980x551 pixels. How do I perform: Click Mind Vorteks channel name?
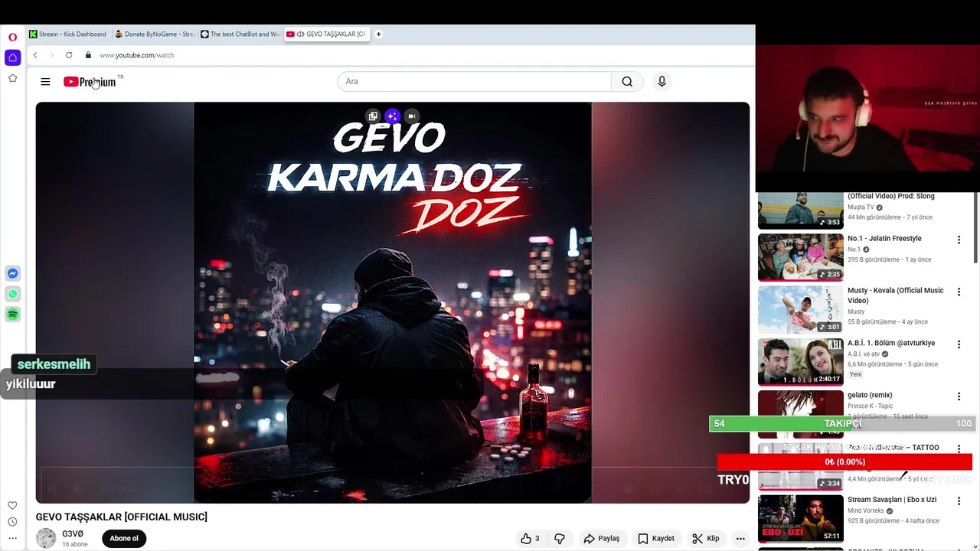866,511
